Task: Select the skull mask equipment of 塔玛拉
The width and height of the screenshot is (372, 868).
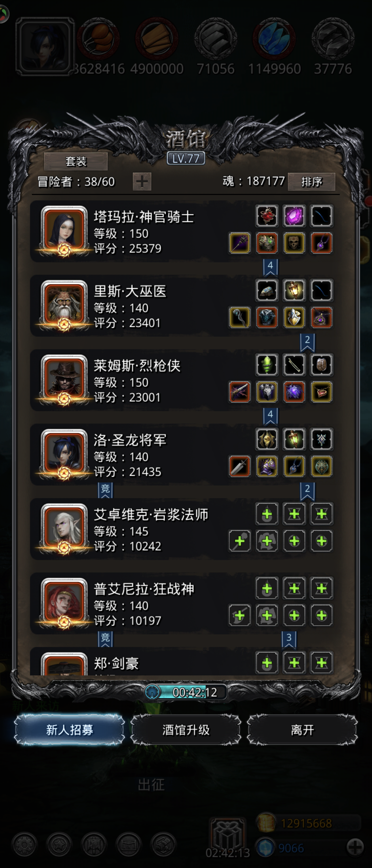Action: [x=294, y=243]
